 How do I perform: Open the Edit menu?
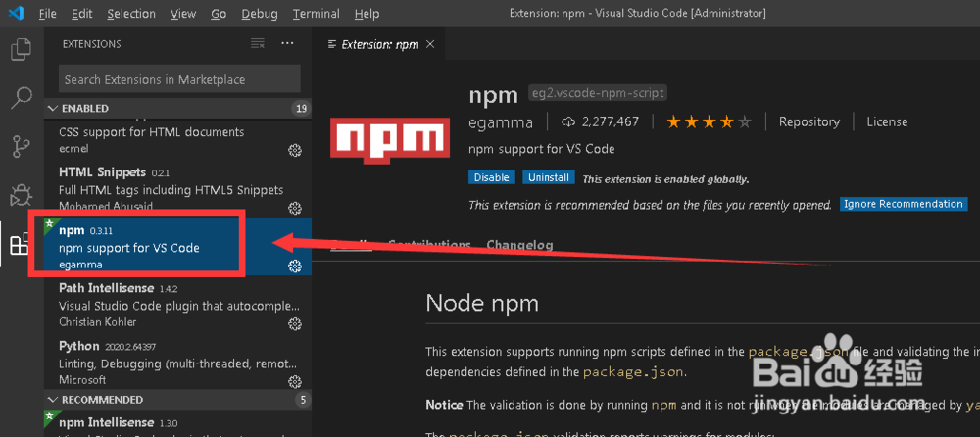[81, 13]
